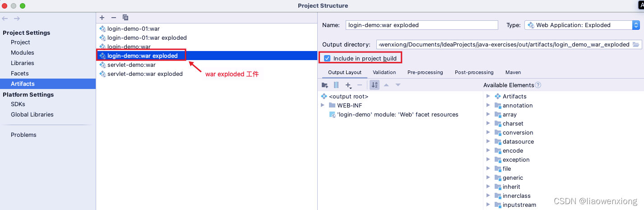Open the Maven tab
Image resolution: width=644 pixels, height=210 pixels.
(x=513, y=72)
